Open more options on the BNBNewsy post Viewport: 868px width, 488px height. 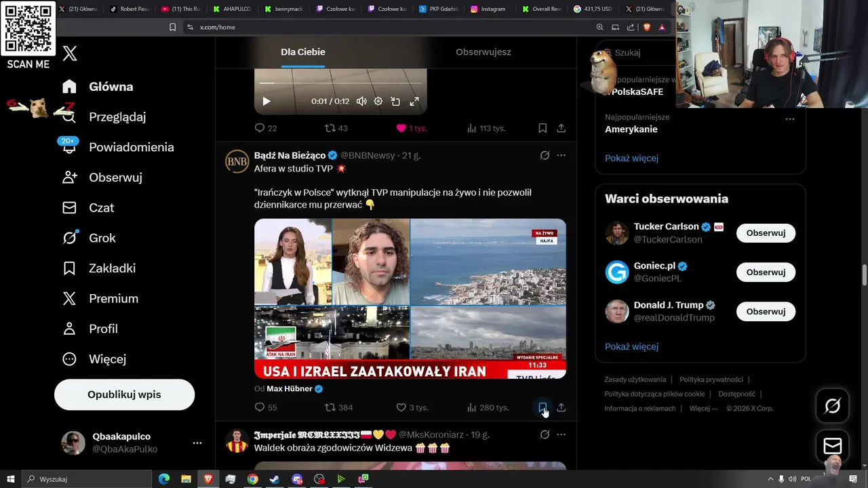[561, 155]
